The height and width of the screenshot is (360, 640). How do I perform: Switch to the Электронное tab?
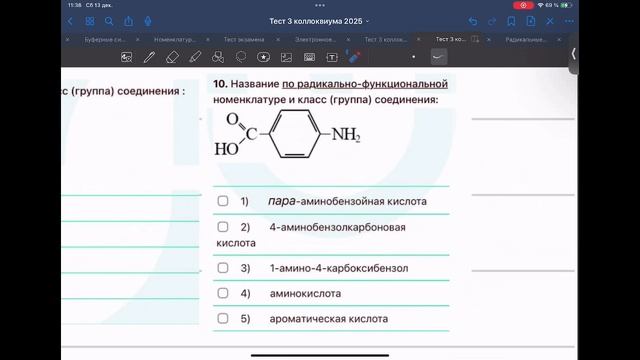(x=315, y=40)
